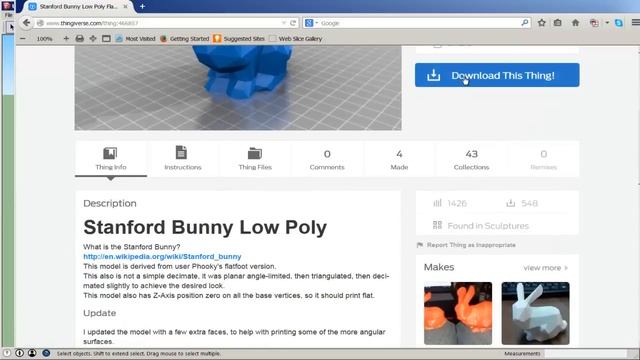Click the person icon in status bar

click(x=32, y=353)
